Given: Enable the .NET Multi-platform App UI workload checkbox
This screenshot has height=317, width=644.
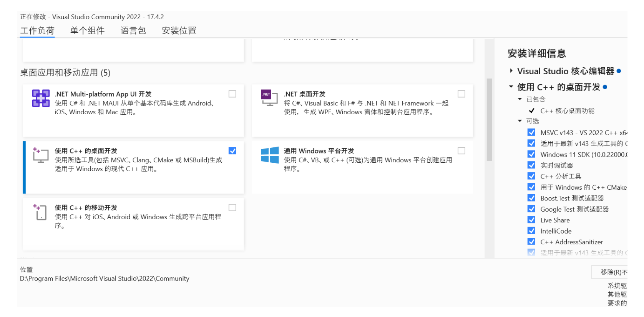Looking at the screenshot, I should click(x=232, y=94).
